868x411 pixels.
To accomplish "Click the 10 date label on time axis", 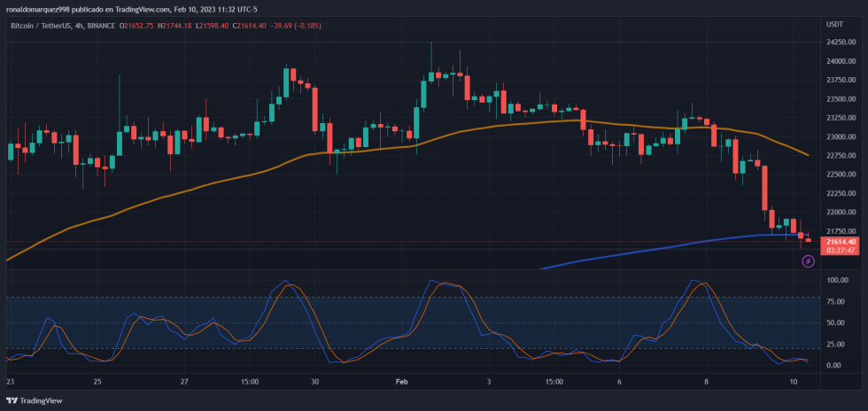I will 793,382.
